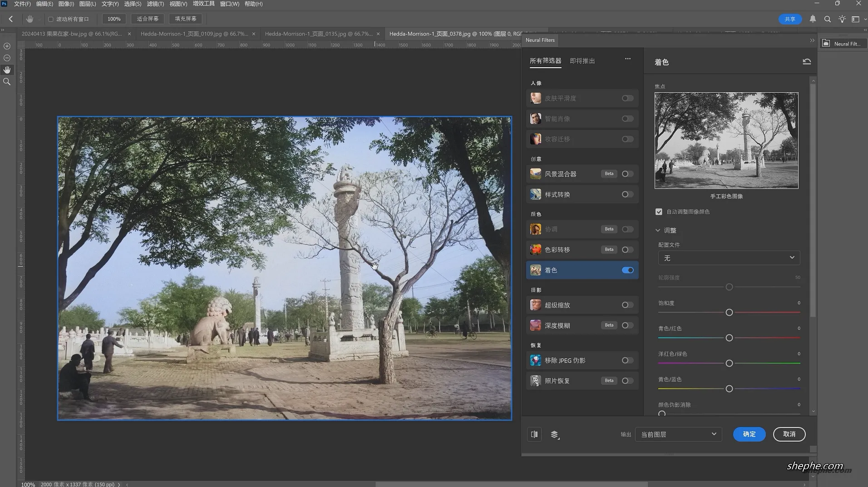Click the 共享 share button

coord(789,19)
